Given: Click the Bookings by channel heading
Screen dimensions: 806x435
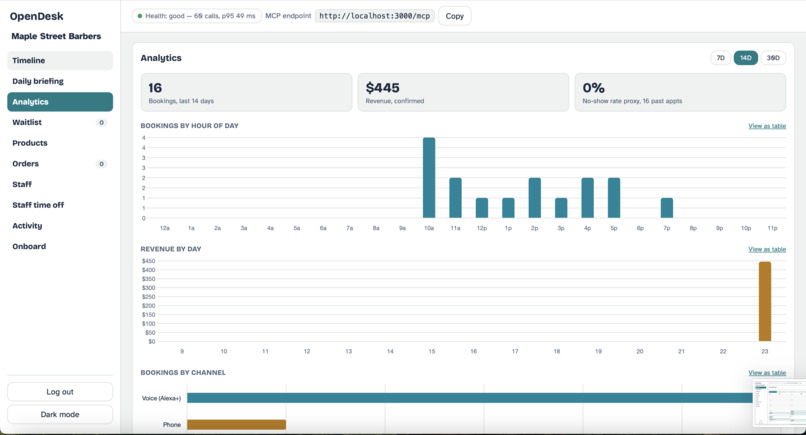Looking at the screenshot, I should 183,372.
